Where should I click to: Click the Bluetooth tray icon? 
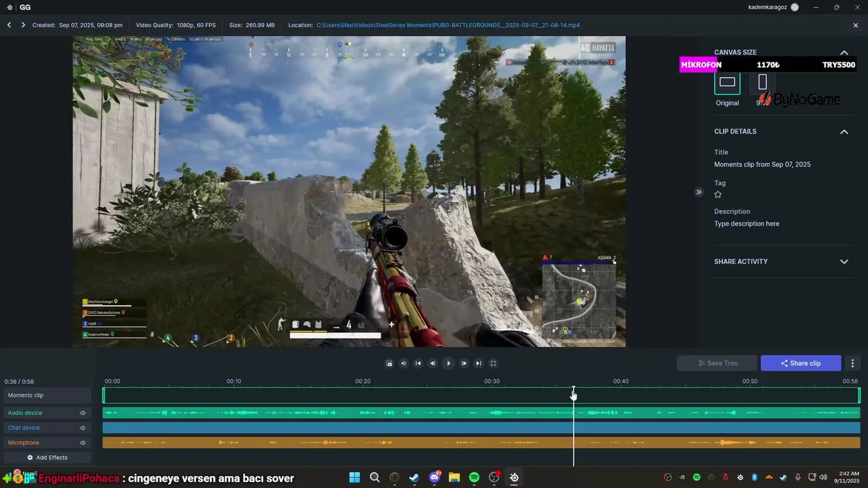(754, 478)
